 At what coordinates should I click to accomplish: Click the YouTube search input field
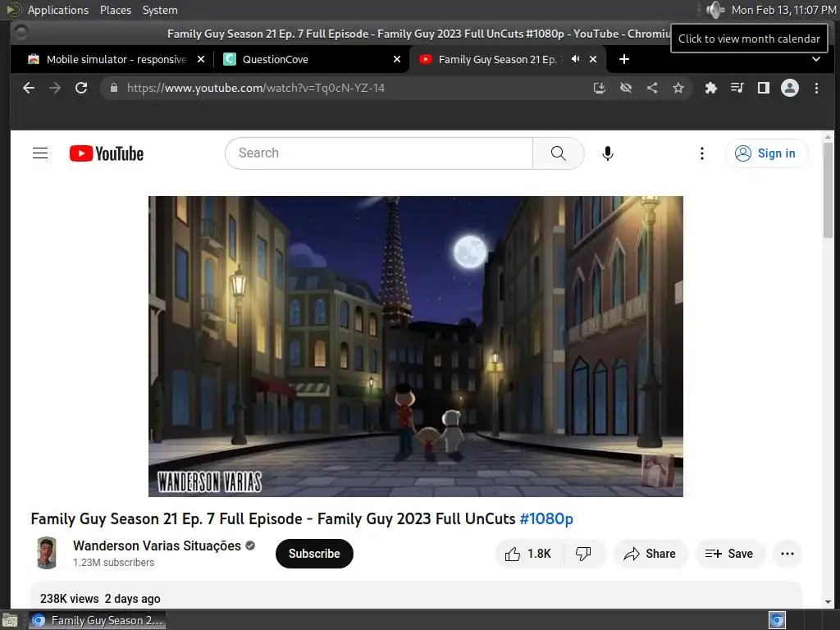379,153
